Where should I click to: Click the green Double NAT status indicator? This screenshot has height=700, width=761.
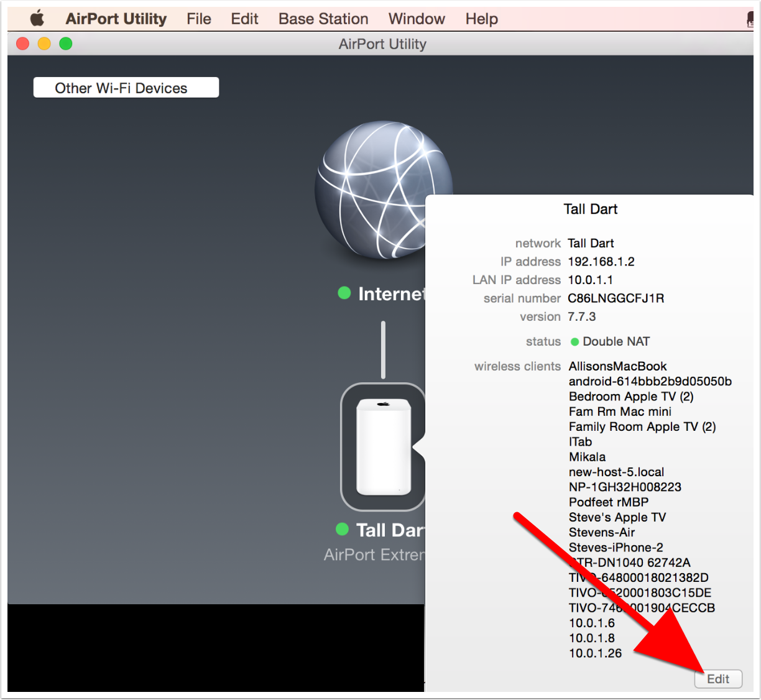pos(575,342)
